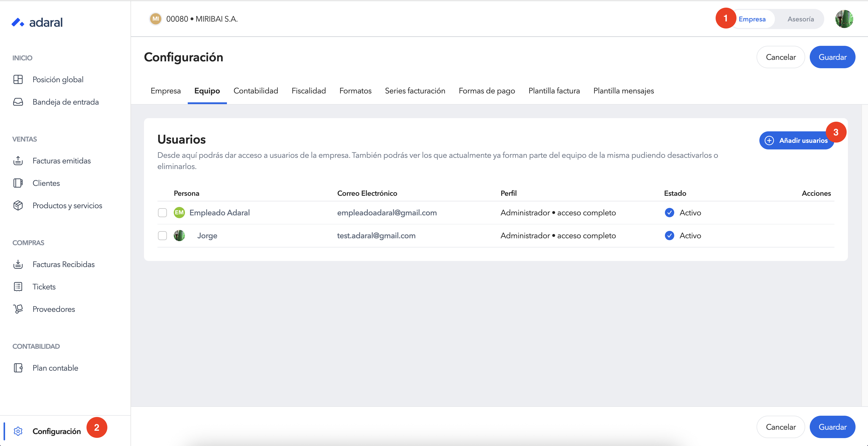Click the adaral logo
This screenshot has height=446, width=868.
tap(37, 22)
